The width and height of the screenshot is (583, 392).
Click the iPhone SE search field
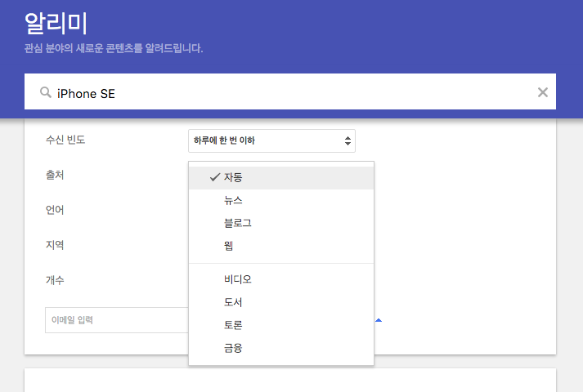[290, 91]
